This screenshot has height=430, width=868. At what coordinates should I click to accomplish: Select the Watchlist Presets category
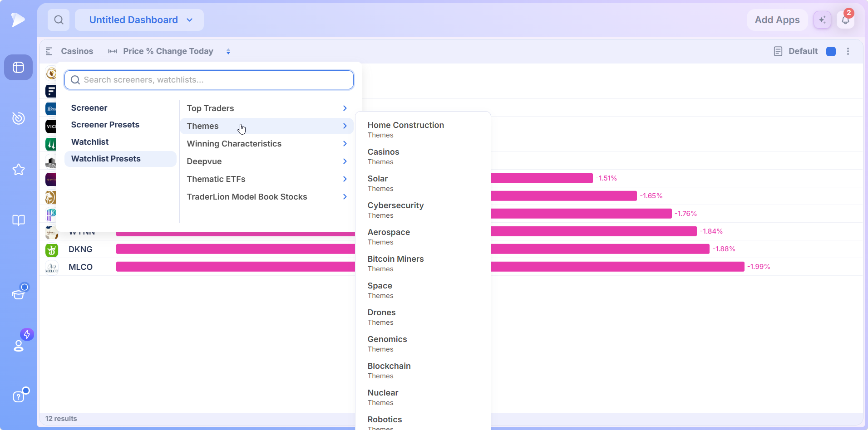coord(120,159)
